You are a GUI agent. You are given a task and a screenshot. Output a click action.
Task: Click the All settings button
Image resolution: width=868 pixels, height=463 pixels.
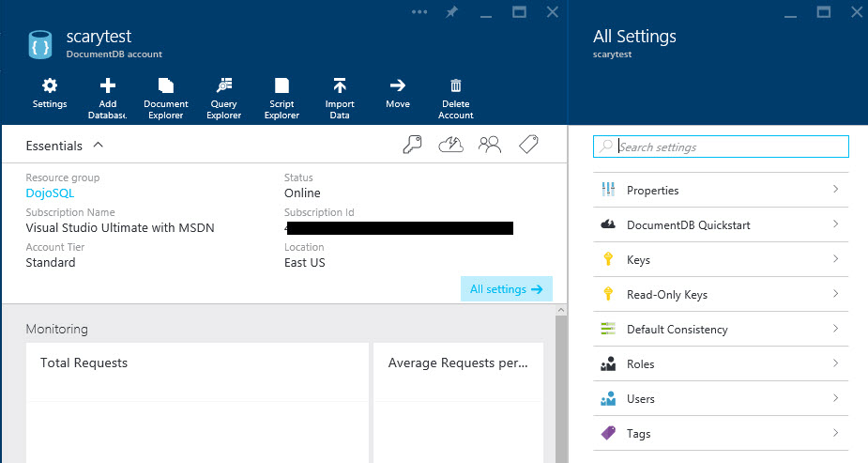click(x=507, y=289)
